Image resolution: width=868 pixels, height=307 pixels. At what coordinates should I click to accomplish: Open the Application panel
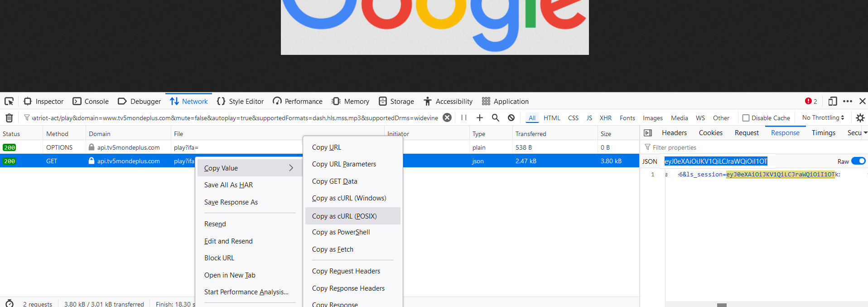click(505, 101)
